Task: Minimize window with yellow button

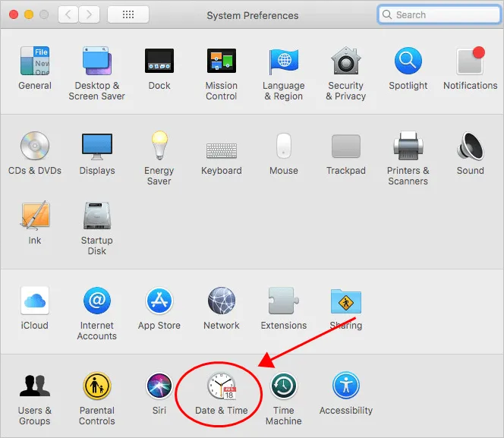Action: (29, 14)
